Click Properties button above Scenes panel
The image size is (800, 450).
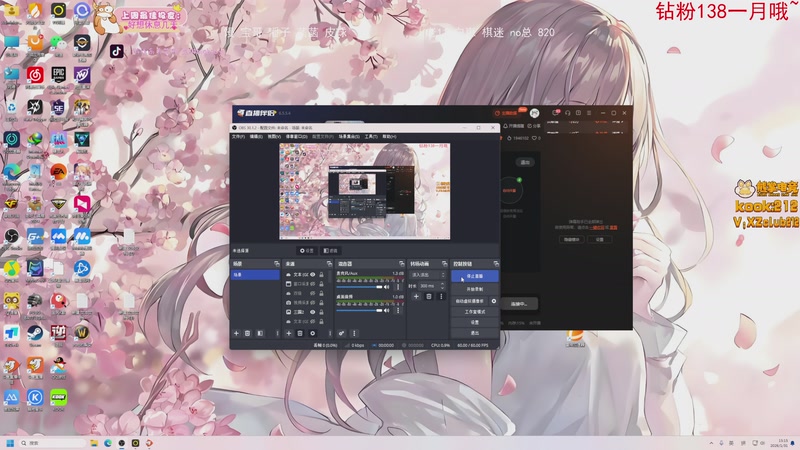[x=306, y=251]
